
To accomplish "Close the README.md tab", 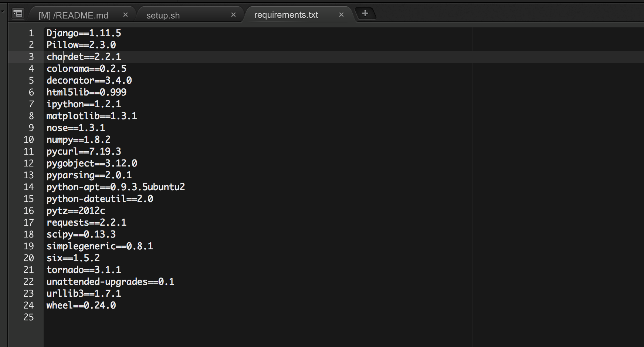I will click(x=125, y=15).
